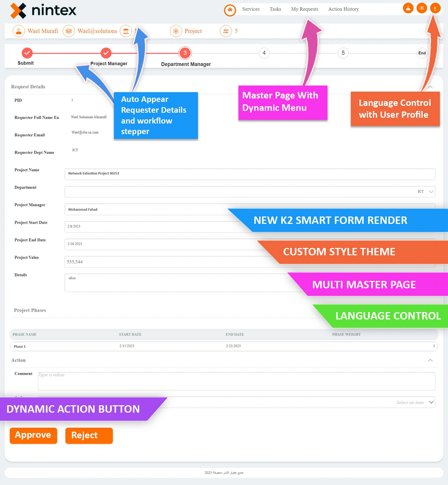The image size is (448, 485).
Task: Click the Project Value field
Action: (x=250, y=262)
